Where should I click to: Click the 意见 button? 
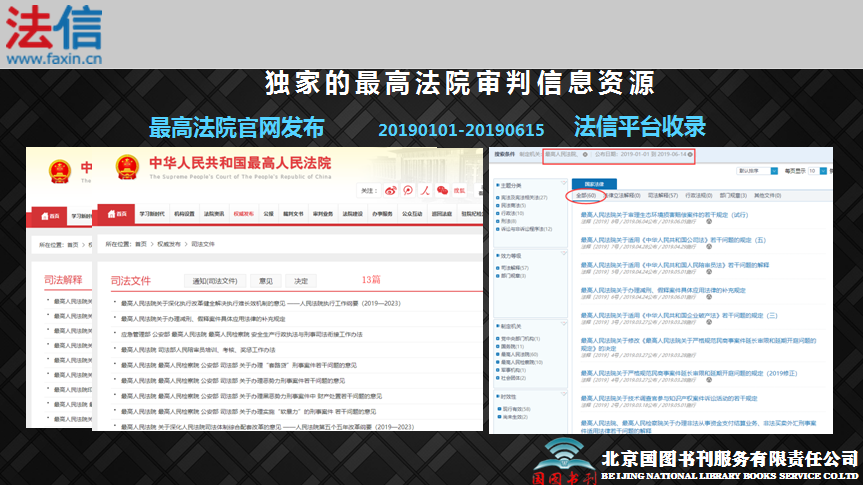(x=266, y=281)
